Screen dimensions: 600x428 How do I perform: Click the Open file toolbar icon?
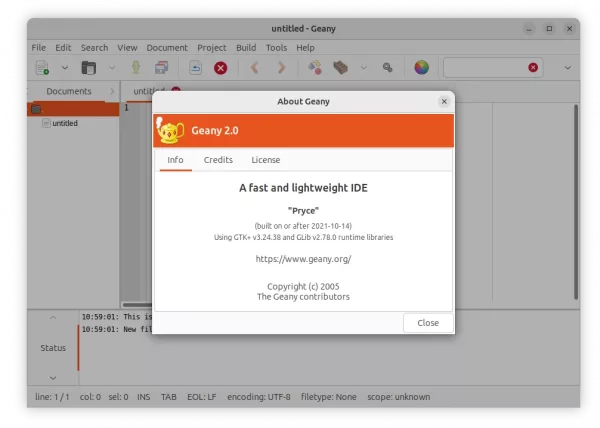tap(88, 68)
